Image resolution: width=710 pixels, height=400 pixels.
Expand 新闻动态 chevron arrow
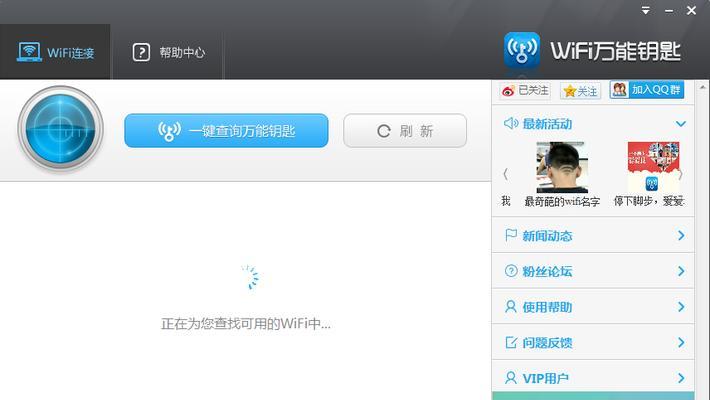(x=681, y=236)
